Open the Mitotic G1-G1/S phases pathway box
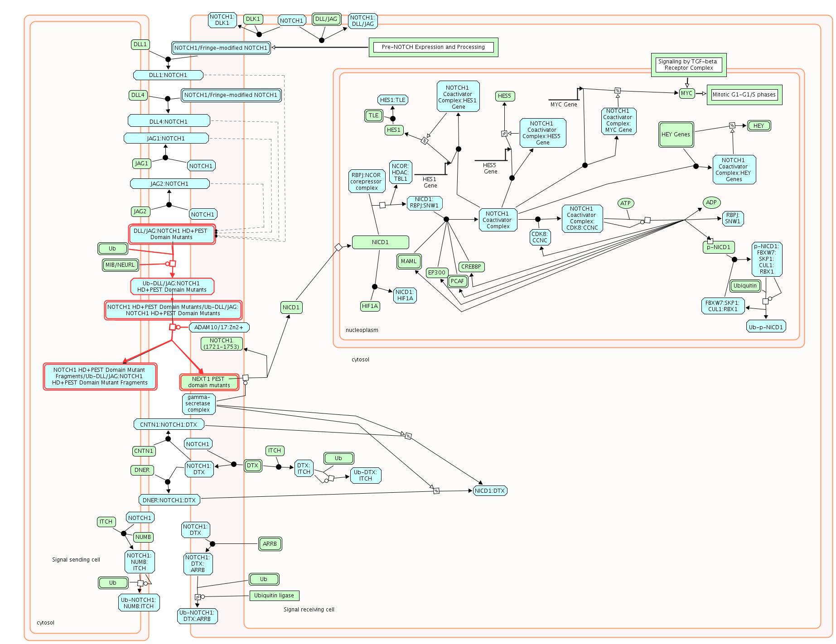836x644 pixels. pos(744,95)
